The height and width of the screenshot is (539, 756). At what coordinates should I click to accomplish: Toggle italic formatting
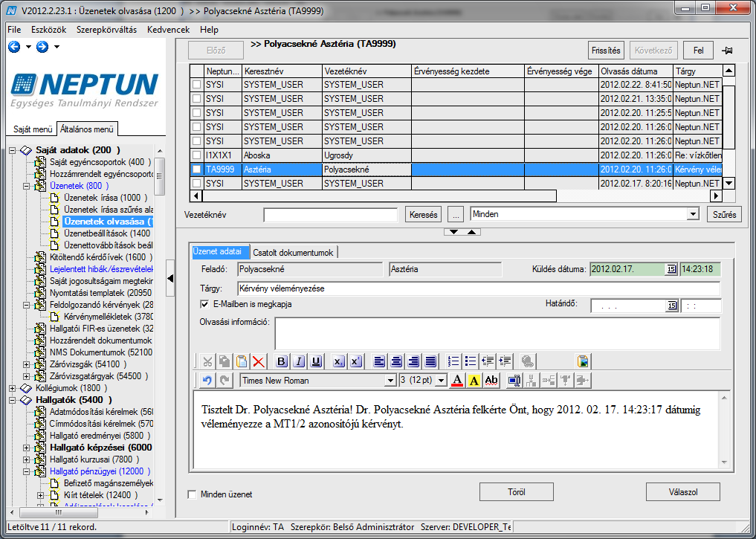pos(299,361)
